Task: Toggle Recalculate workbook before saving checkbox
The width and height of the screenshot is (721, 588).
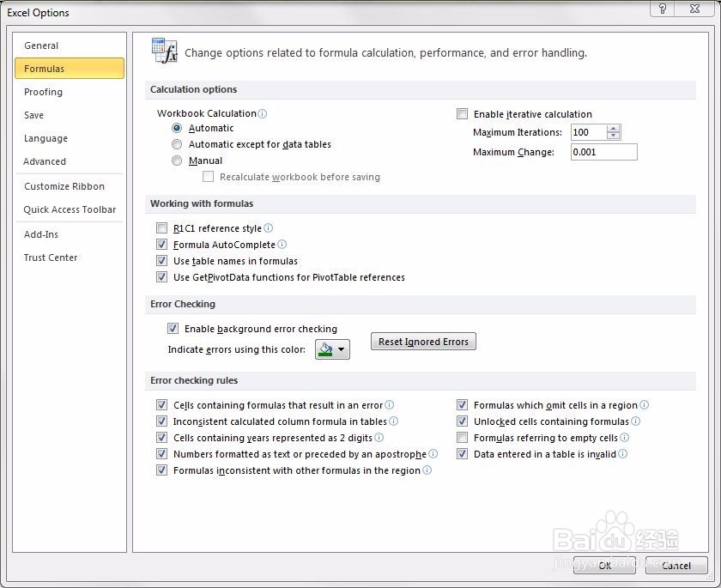Action: [x=208, y=177]
